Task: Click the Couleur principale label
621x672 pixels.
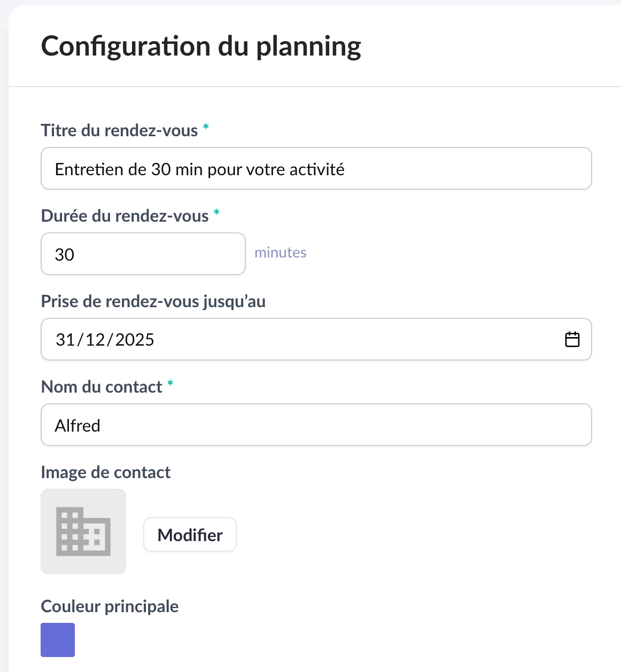Action: (x=110, y=606)
